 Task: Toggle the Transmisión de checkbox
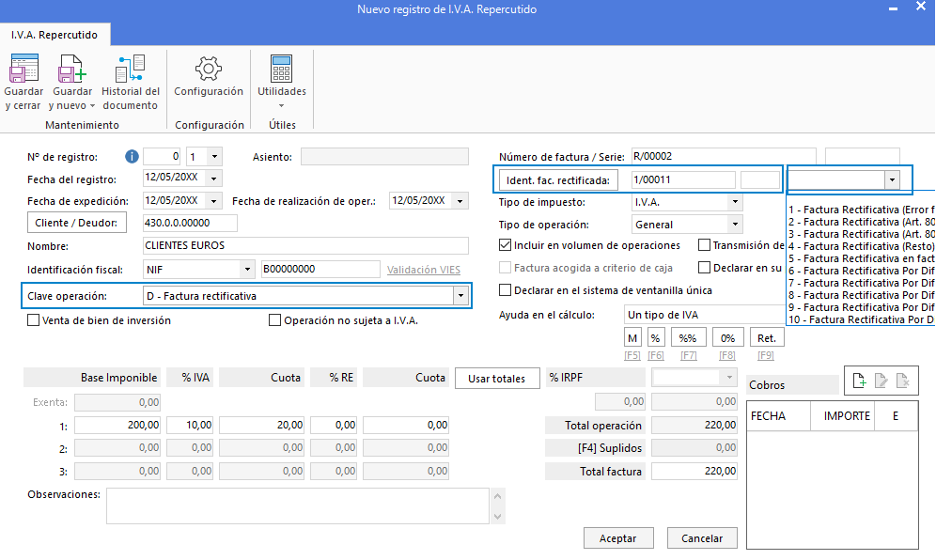tap(705, 245)
